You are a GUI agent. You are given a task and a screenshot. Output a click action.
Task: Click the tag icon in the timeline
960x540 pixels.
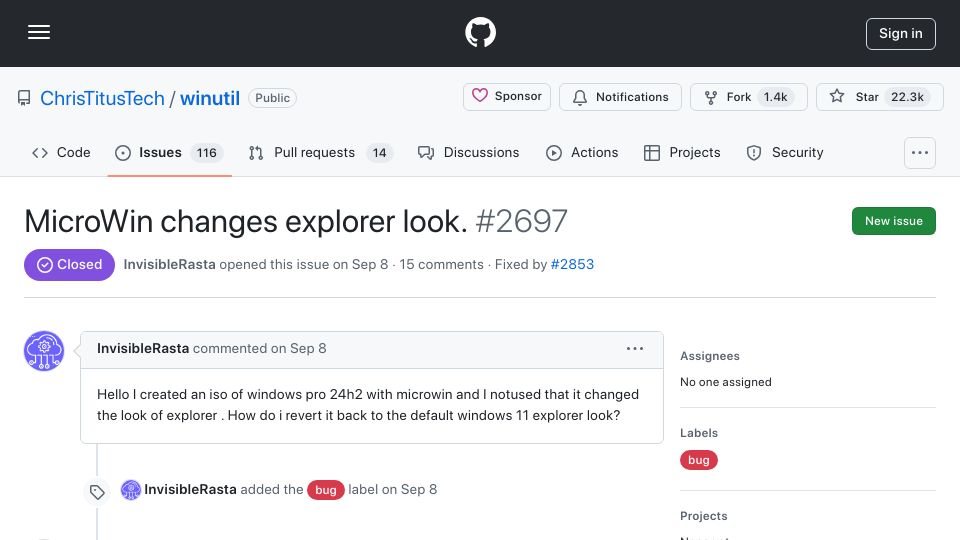tap(97, 492)
